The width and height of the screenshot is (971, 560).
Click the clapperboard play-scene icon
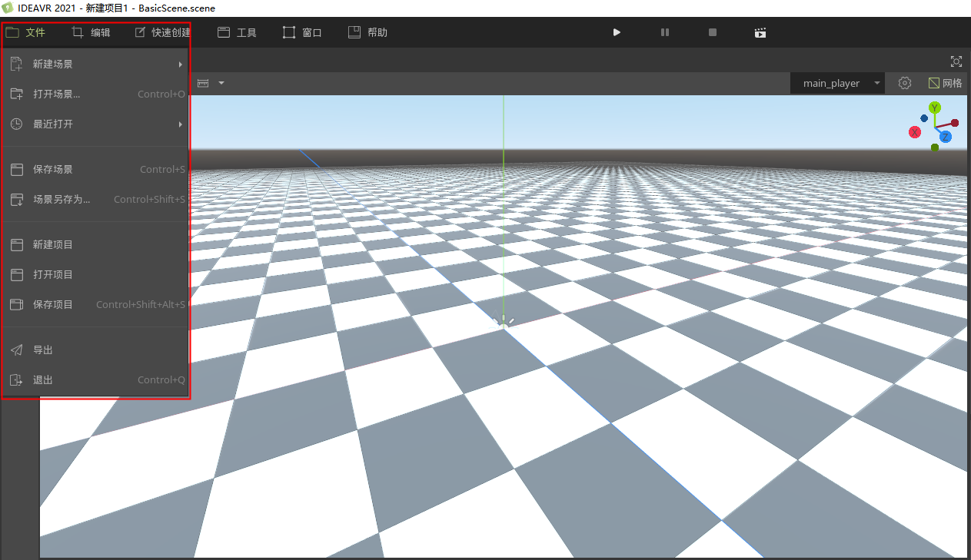[x=760, y=32]
